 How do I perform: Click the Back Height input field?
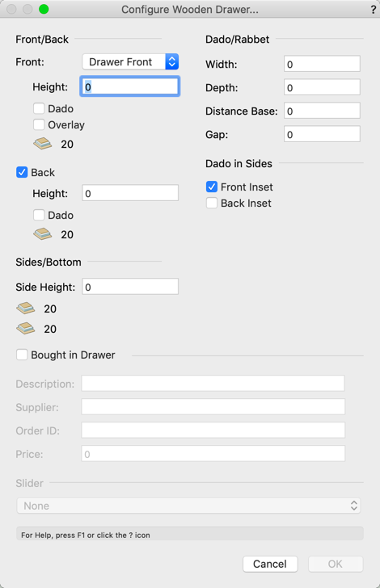point(130,193)
